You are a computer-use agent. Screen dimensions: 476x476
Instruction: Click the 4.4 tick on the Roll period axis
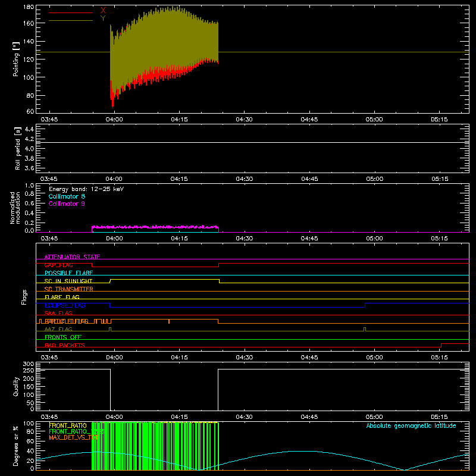tap(29, 129)
